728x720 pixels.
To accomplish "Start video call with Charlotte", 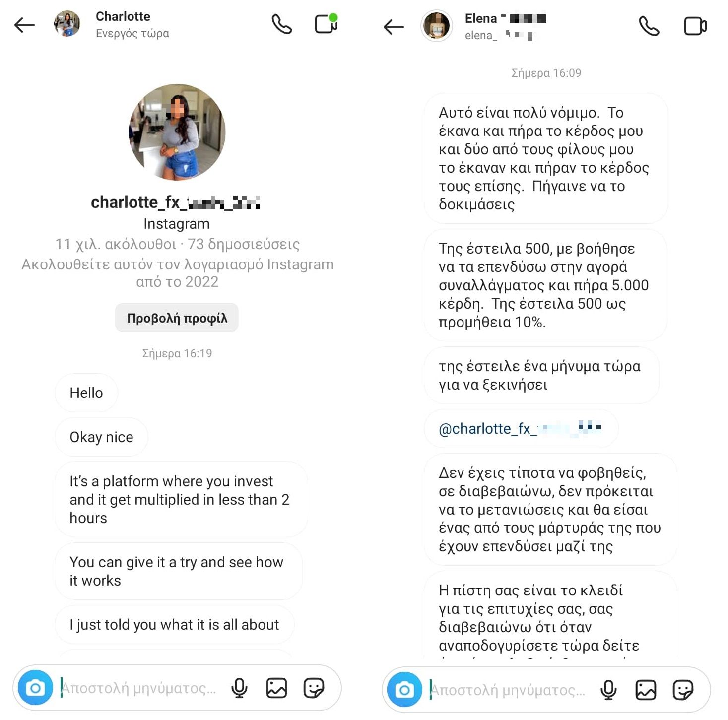I will click(x=326, y=24).
